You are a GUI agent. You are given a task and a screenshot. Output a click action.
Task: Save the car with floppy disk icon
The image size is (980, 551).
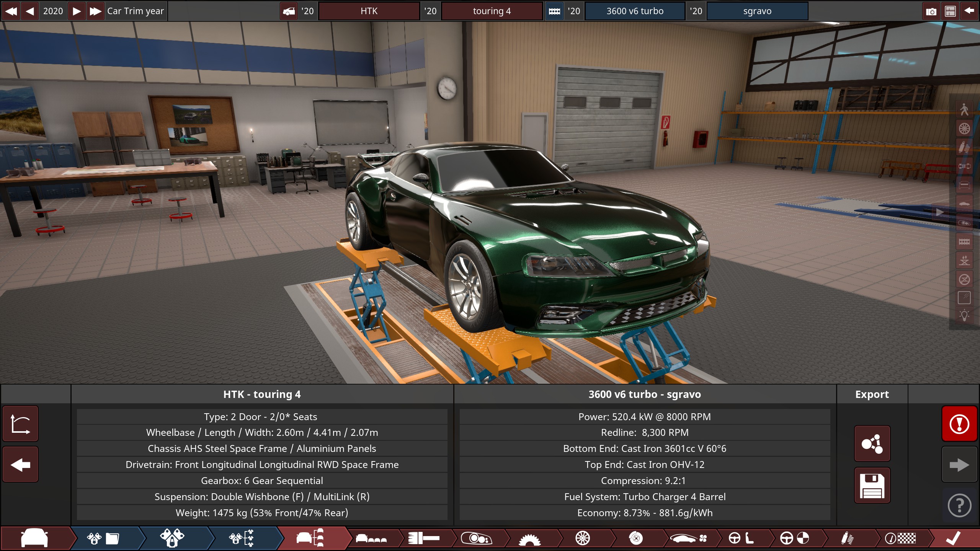(872, 485)
